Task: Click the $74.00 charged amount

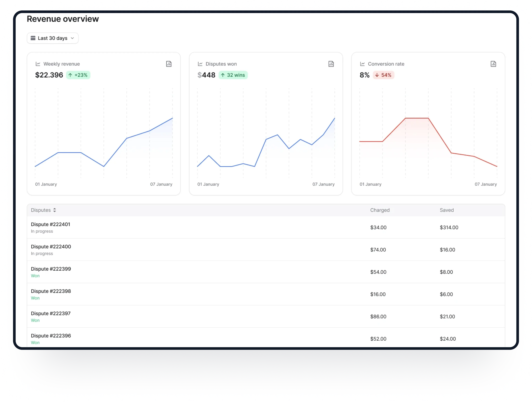Action: (378, 250)
